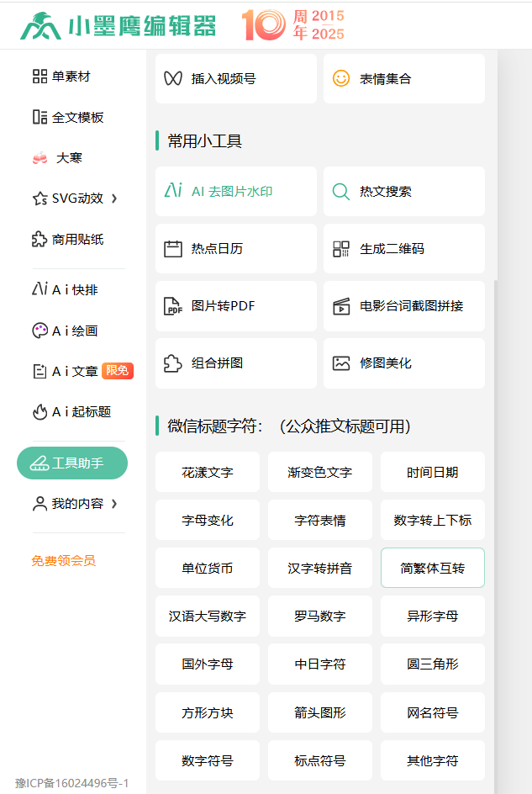Open the 中日字符 character tool

tap(320, 664)
